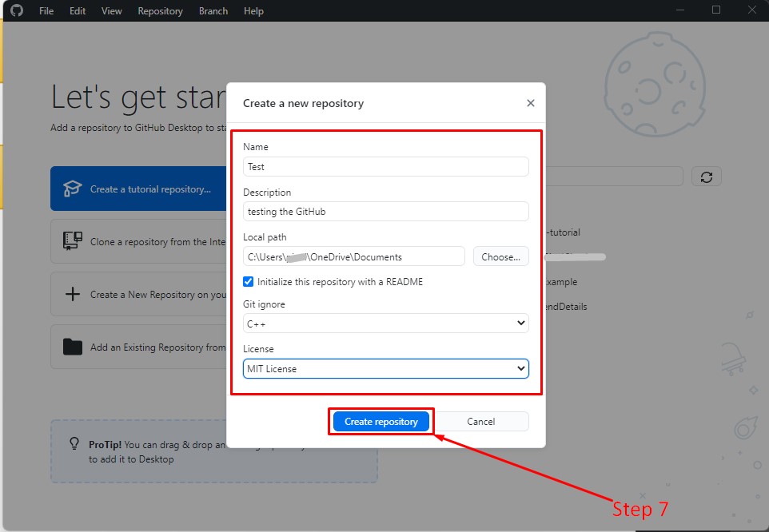
Task: Cancel the new repository dialog
Action: (x=480, y=421)
